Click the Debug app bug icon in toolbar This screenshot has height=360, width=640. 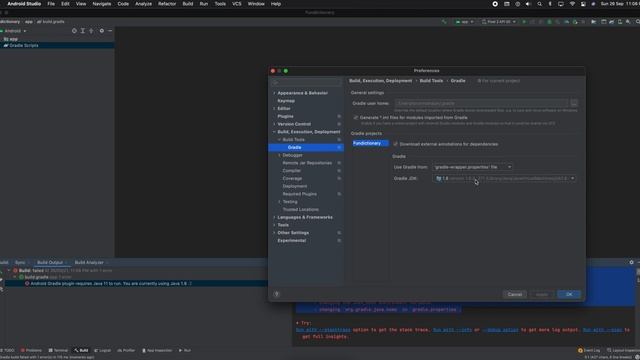(x=549, y=22)
